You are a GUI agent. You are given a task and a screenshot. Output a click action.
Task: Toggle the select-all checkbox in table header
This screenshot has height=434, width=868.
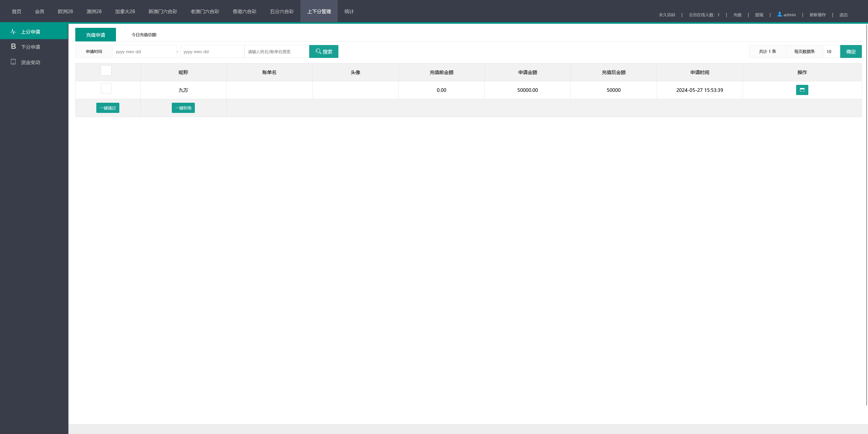106,71
